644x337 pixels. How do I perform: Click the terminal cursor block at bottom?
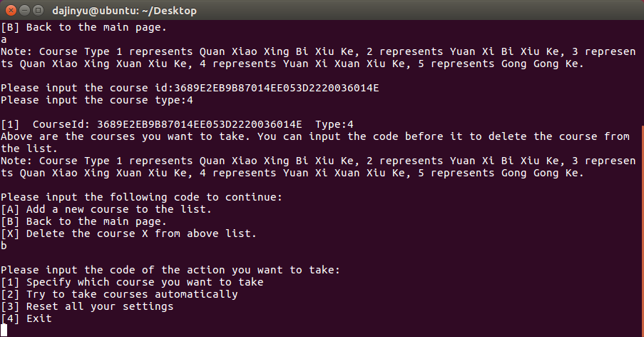click(4, 330)
